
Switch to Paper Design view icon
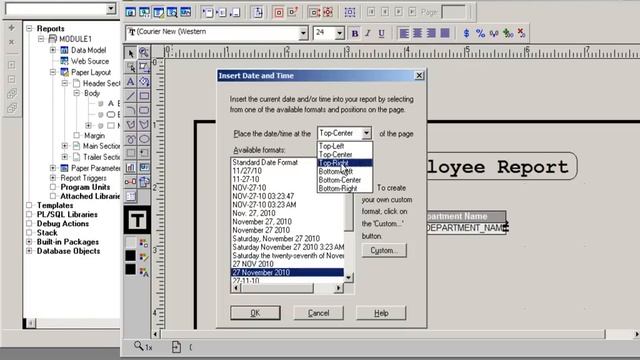tap(172, 12)
